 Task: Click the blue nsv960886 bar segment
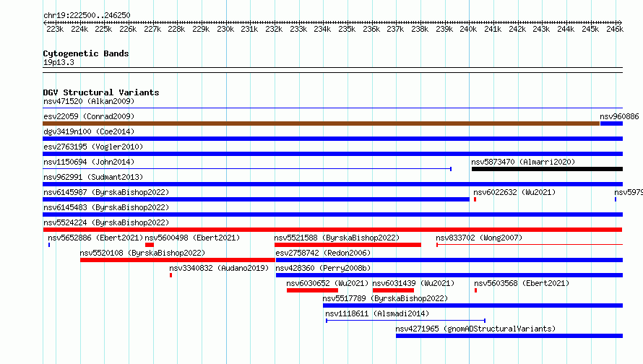coord(611,123)
